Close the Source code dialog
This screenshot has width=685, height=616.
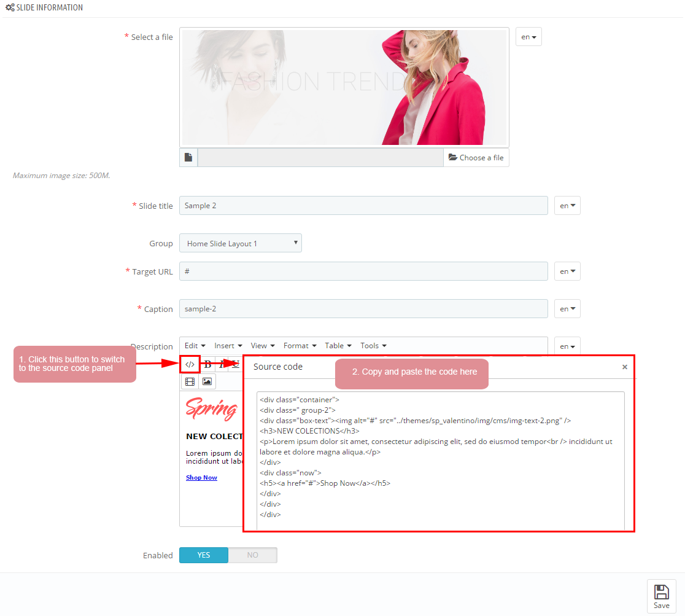pyautogui.click(x=625, y=367)
